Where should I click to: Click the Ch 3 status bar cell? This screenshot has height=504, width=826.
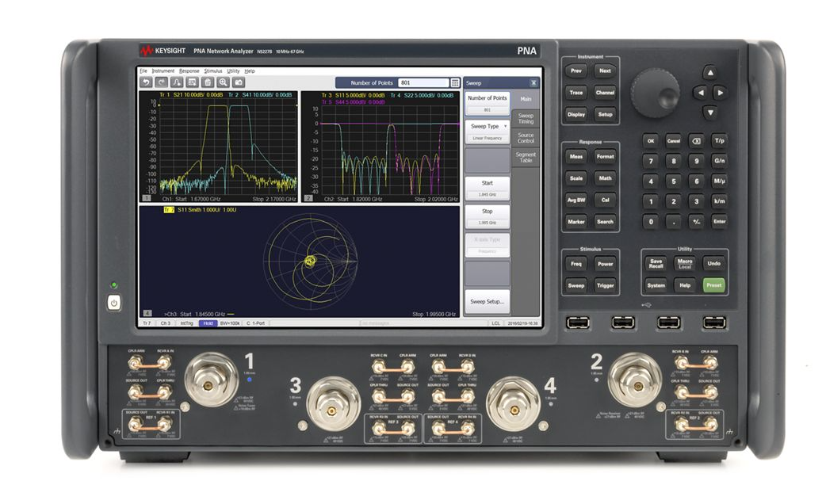coord(166,323)
